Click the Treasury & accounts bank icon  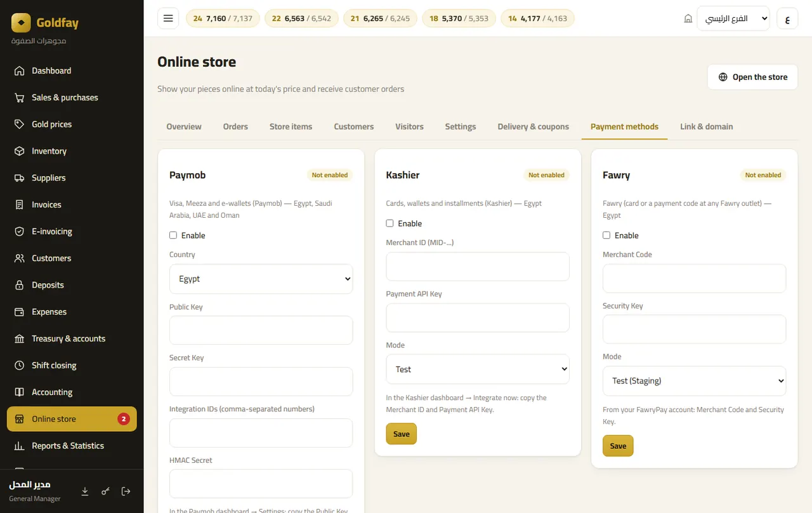20,339
